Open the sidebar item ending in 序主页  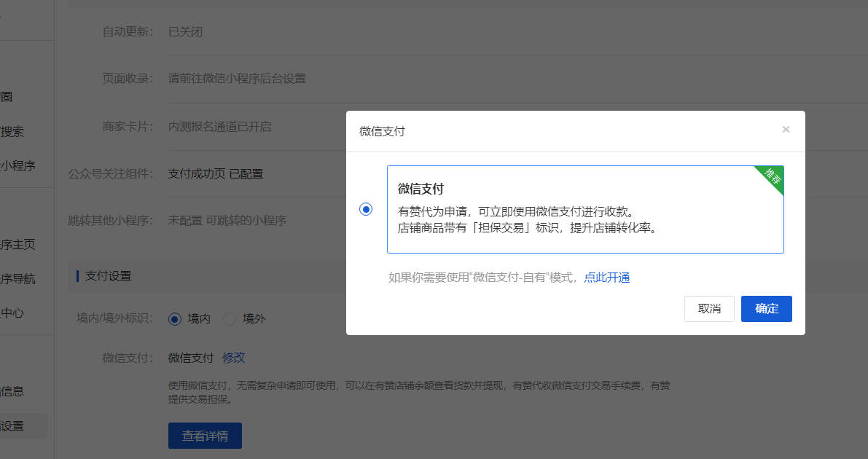(x=17, y=245)
